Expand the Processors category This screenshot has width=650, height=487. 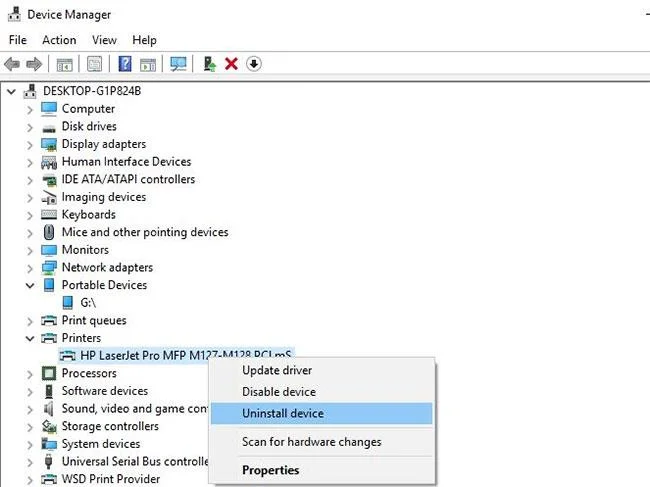point(30,374)
